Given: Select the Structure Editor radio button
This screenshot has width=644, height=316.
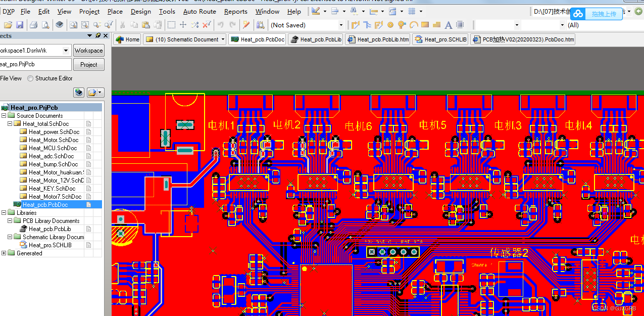Looking at the screenshot, I should click(30, 78).
